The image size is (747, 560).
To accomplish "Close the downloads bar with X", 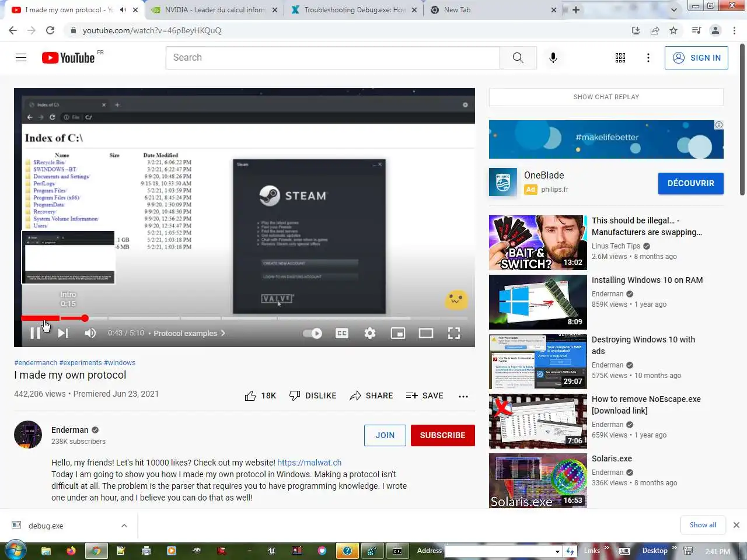I will pos(736,525).
